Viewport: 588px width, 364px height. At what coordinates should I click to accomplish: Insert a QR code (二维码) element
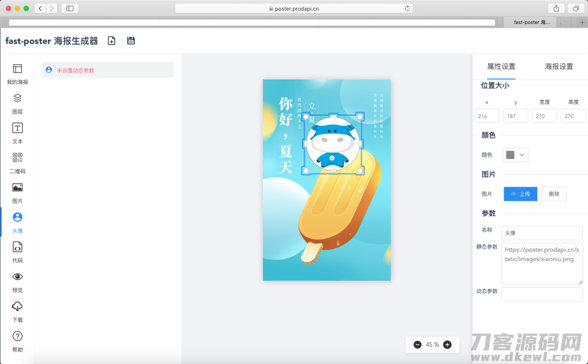tap(17, 163)
